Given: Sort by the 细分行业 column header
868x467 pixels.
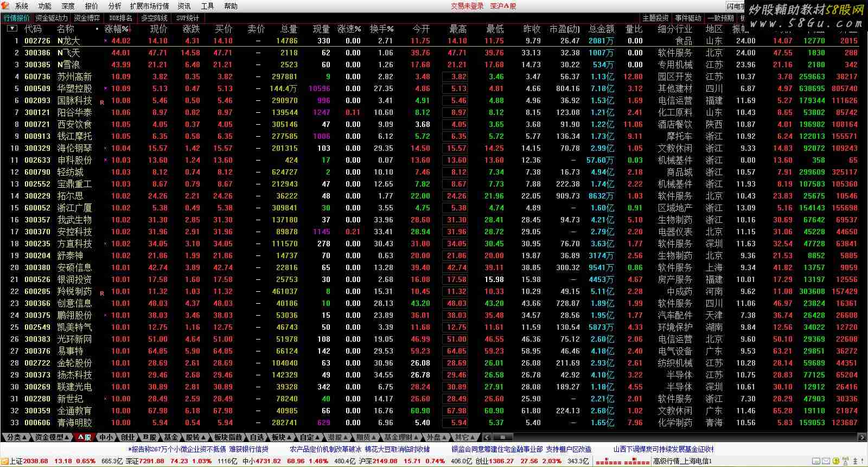Looking at the screenshot, I should point(675,29).
